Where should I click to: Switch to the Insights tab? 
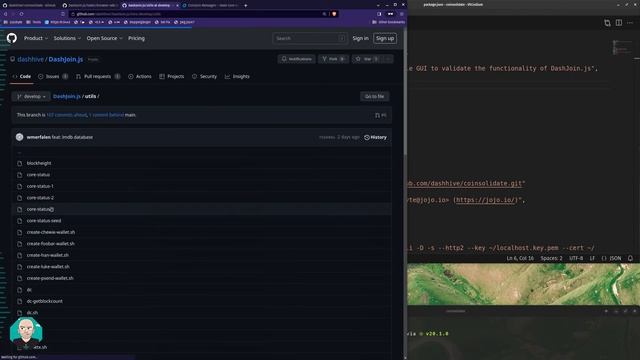pyautogui.click(x=237, y=76)
